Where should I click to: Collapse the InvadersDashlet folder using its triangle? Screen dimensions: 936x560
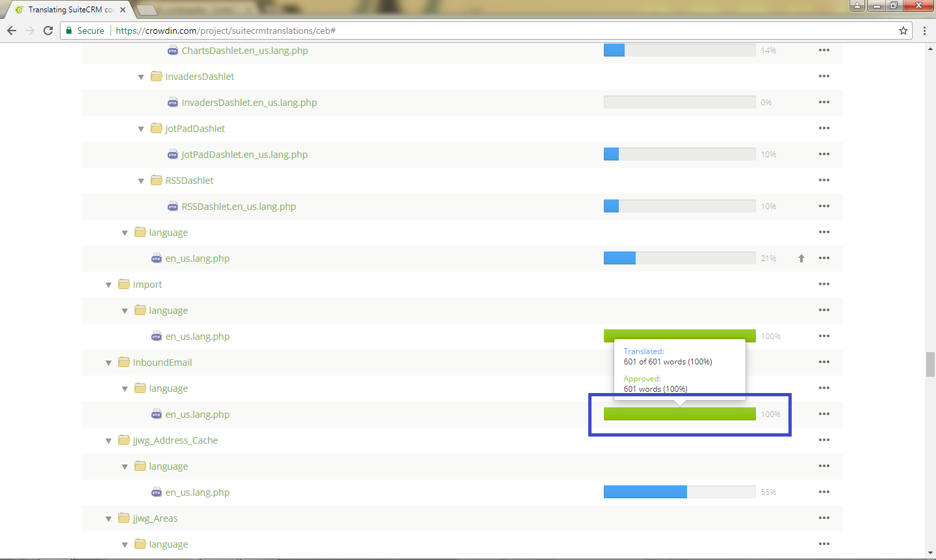pyautogui.click(x=141, y=77)
